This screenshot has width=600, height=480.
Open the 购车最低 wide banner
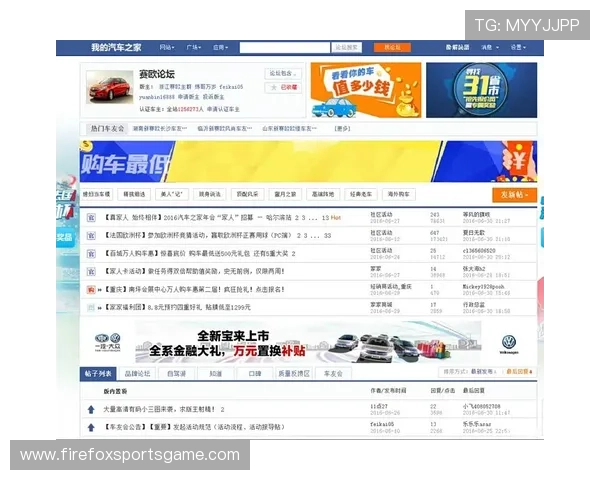coord(308,162)
